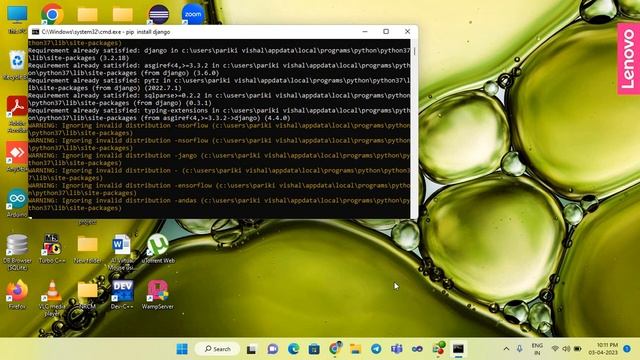Open the cmd.exe title bar system icon
Viewport: 640px width, 360px height.
click(x=36, y=32)
